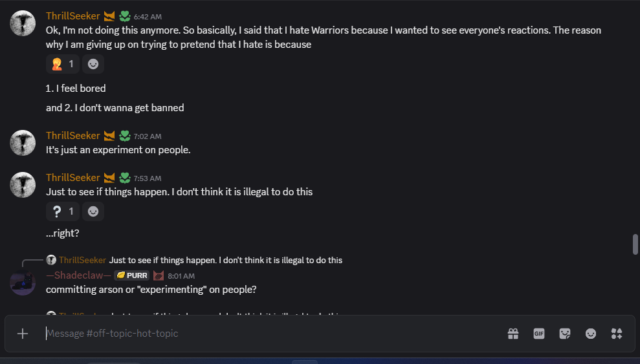Add reaction to 6:42 AM message
Viewport: 640px width, 364px height.
point(94,64)
